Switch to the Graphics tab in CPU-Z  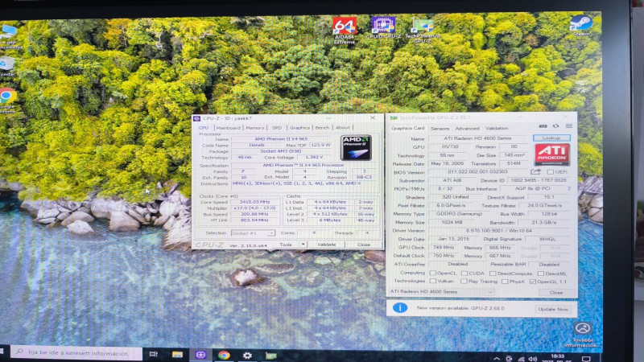click(x=299, y=128)
